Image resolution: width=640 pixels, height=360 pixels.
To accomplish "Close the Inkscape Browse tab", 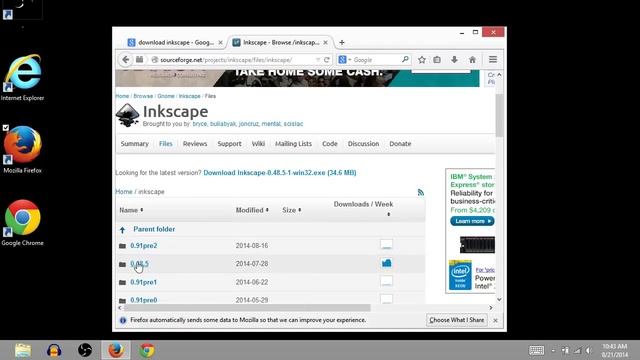I will [325, 42].
